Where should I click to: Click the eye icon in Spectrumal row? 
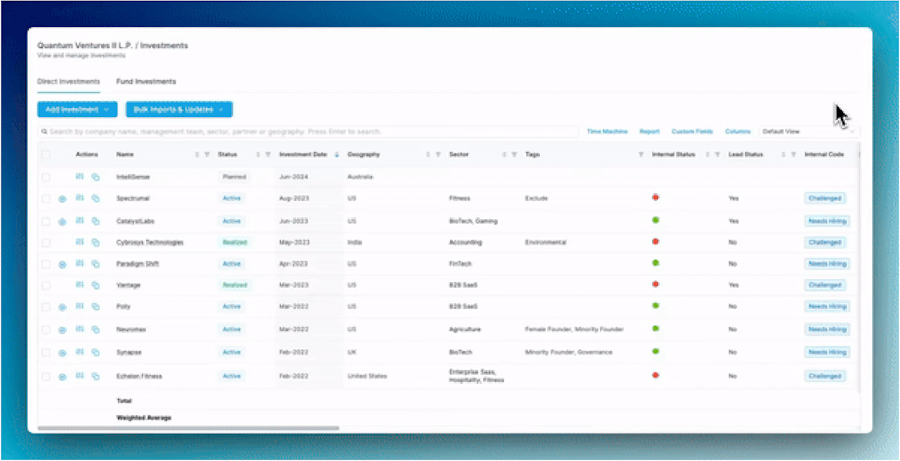pyautogui.click(x=63, y=199)
